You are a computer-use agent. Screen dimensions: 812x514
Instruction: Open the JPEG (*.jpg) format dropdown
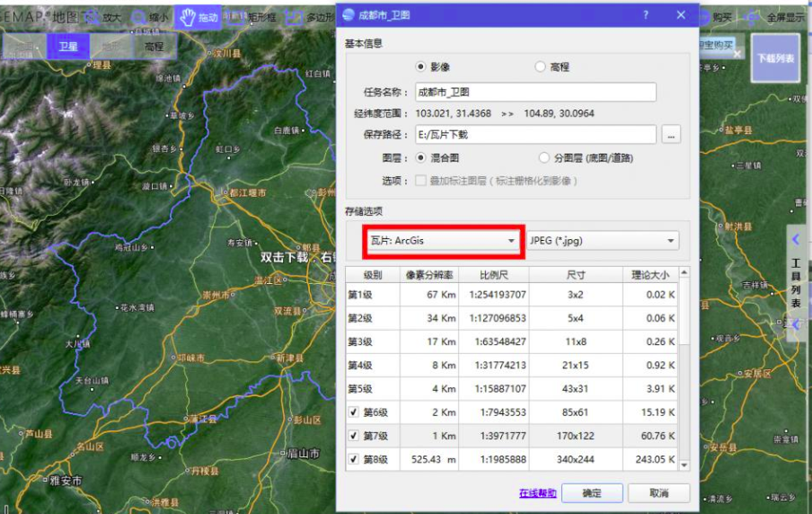coord(603,241)
